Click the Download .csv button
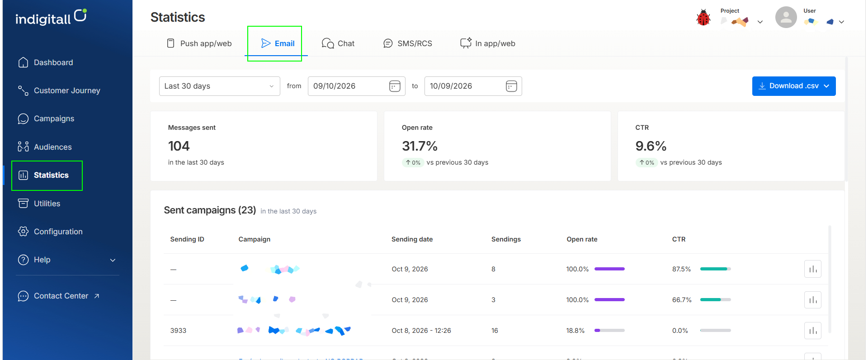This screenshot has height=360, width=868. pyautogui.click(x=793, y=86)
